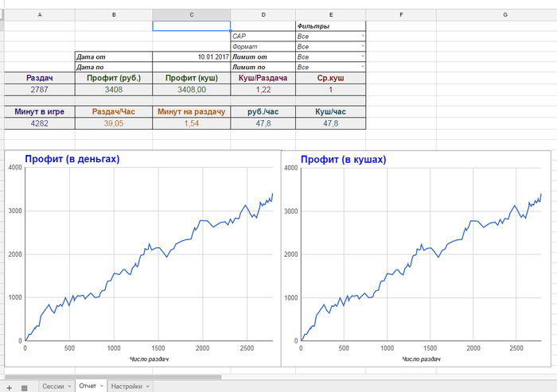Select the Профит (в деньгах) chart title
Image resolution: width=557 pixels, height=392 pixels.
(x=72, y=159)
